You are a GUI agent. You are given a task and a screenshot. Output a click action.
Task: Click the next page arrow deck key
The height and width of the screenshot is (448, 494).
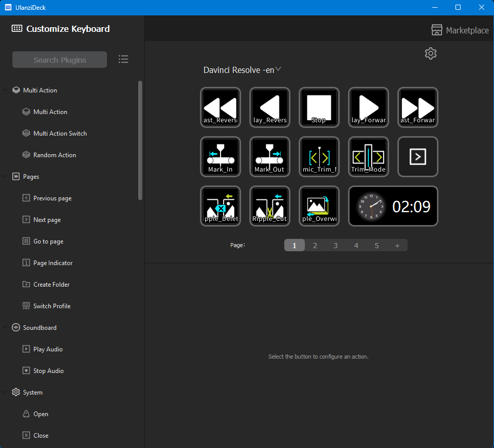coord(418,157)
